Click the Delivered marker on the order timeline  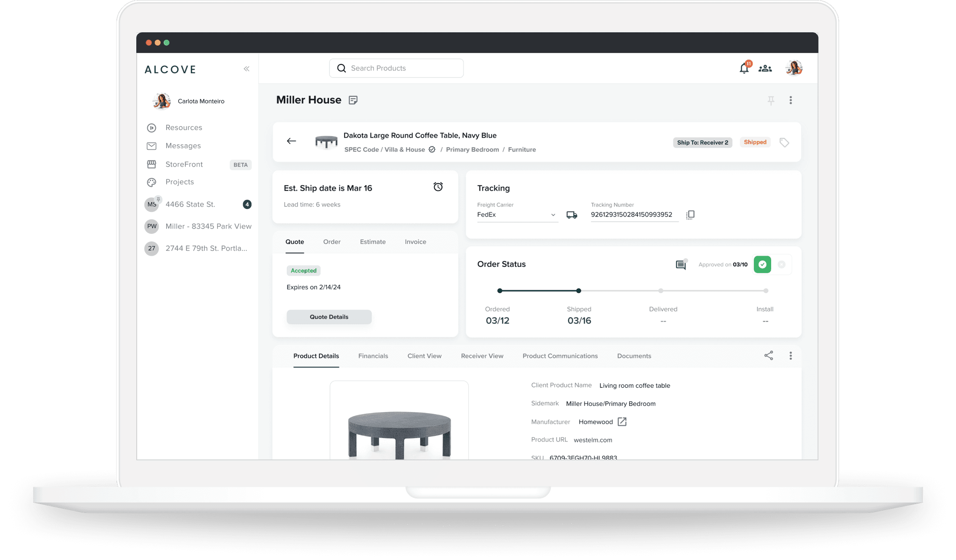661,291
